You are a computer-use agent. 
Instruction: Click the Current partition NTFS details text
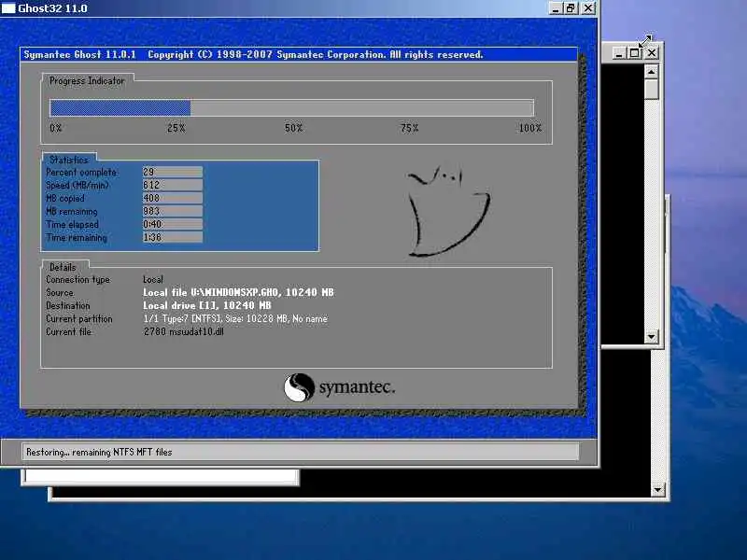[235, 318]
